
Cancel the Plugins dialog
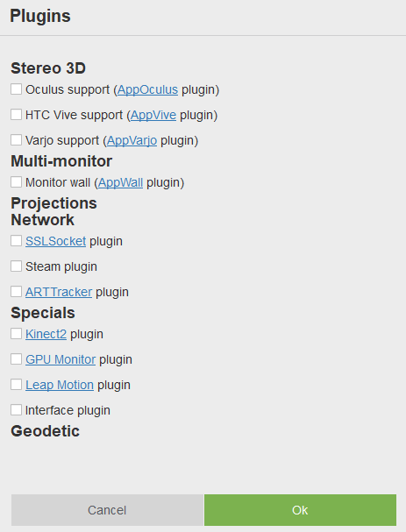coord(107,510)
